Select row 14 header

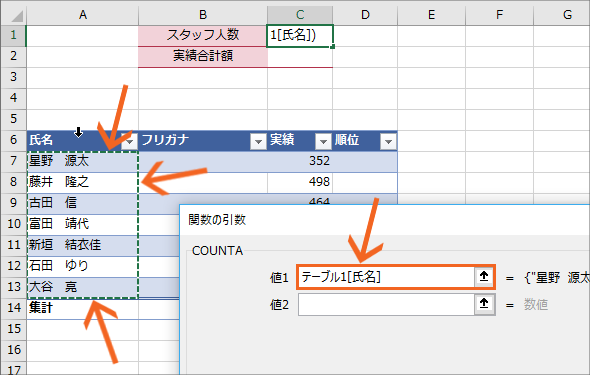14,308
